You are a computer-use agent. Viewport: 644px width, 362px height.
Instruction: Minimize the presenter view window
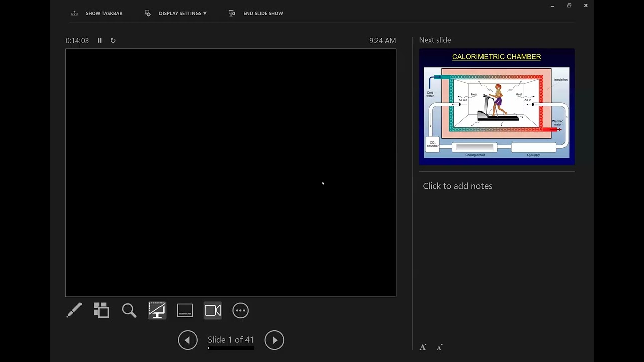coord(552,6)
